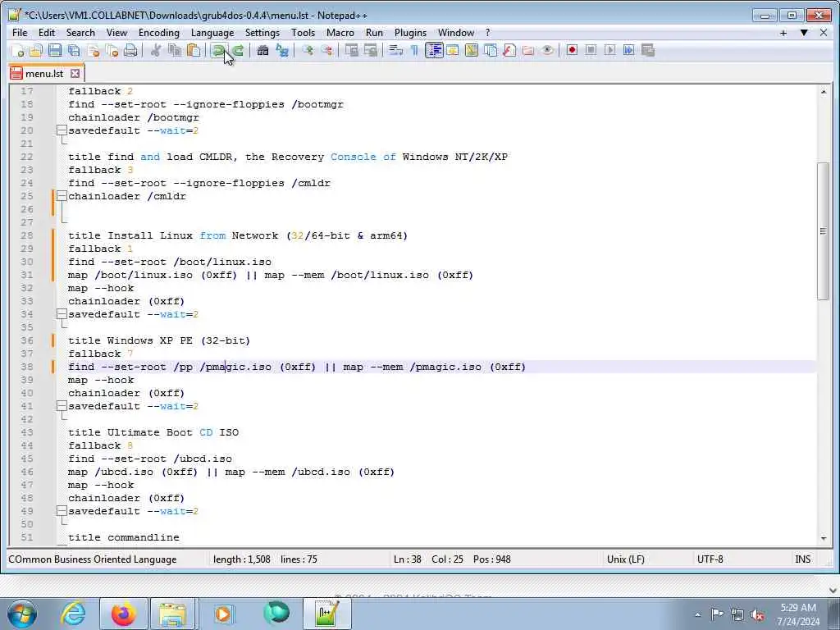Collapse the fold marker on line 41
This screenshot has height=630, width=840.
[62, 406]
